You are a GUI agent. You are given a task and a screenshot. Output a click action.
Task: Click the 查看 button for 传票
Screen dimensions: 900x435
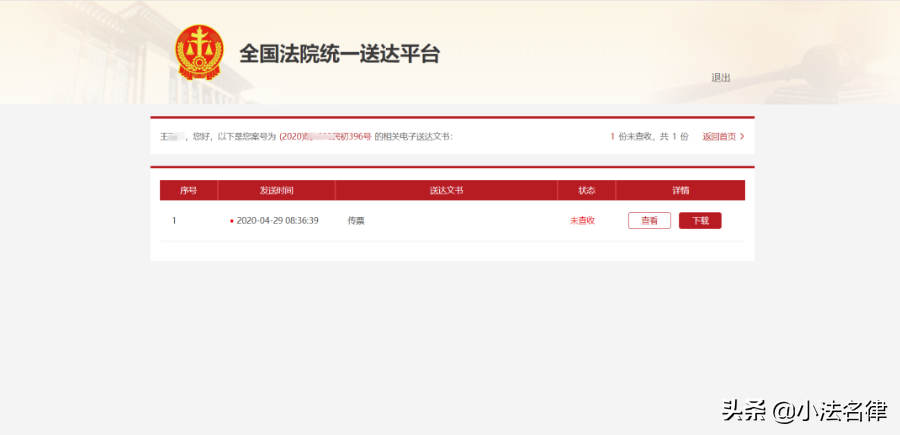tap(649, 220)
